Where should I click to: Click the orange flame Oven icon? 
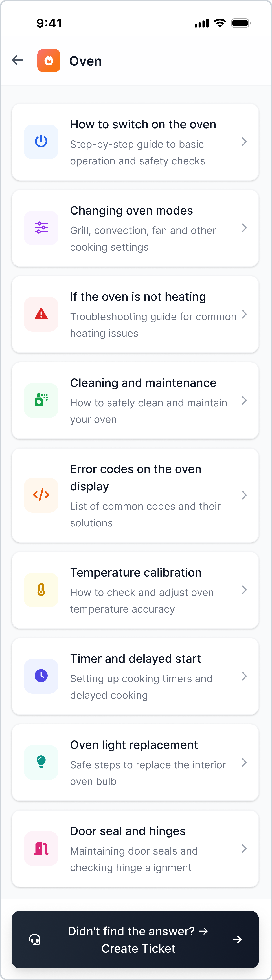pyautogui.click(x=49, y=61)
